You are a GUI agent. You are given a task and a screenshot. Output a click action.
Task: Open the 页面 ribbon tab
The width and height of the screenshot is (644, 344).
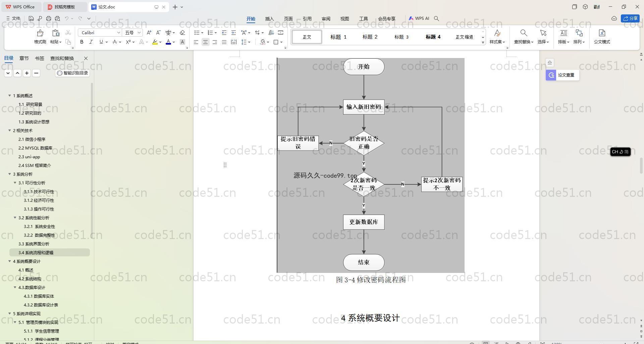pyautogui.click(x=288, y=19)
